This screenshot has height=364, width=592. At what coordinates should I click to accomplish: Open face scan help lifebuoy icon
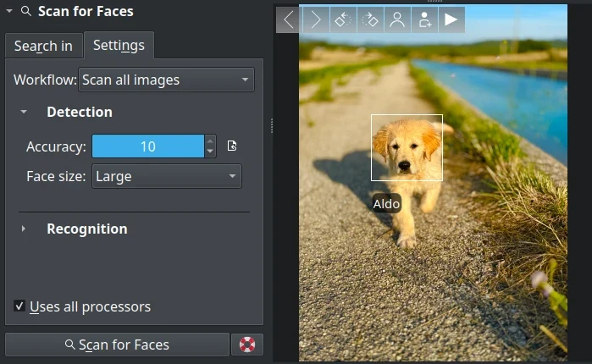click(x=247, y=345)
